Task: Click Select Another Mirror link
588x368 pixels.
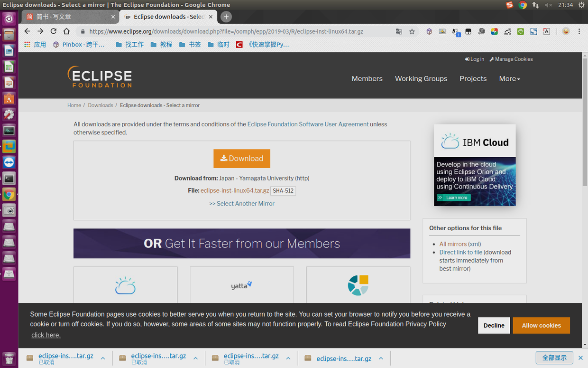Action: pos(242,203)
